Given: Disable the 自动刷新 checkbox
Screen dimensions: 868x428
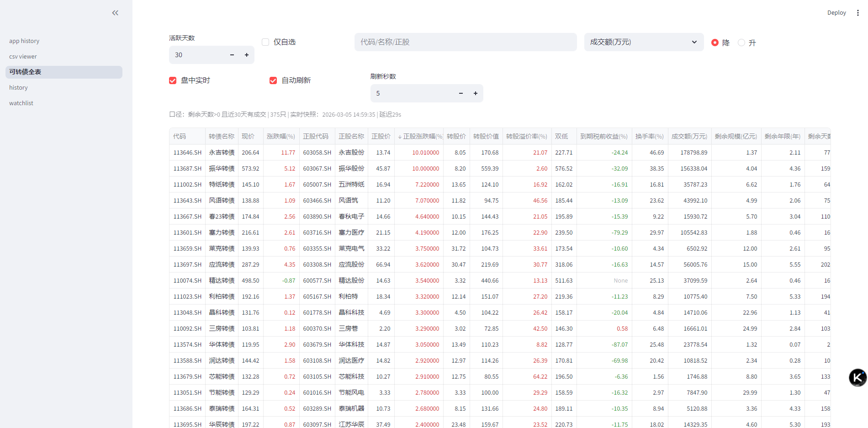Looking at the screenshot, I should pos(273,80).
